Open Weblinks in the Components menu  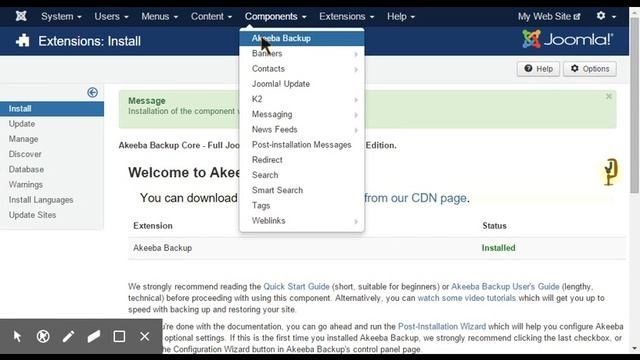tap(302, 220)
